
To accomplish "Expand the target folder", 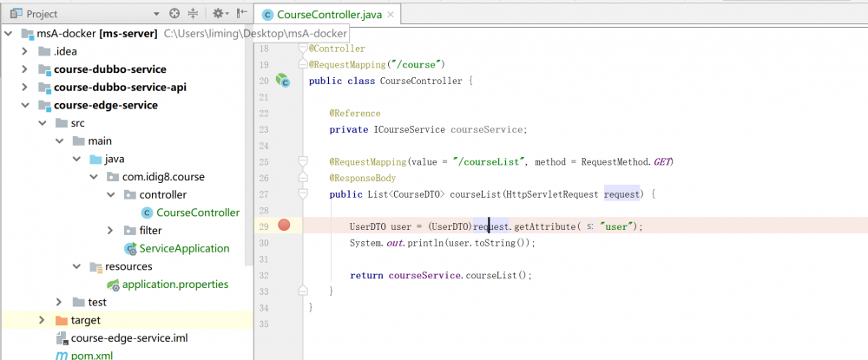I will [x=42, y=319].
